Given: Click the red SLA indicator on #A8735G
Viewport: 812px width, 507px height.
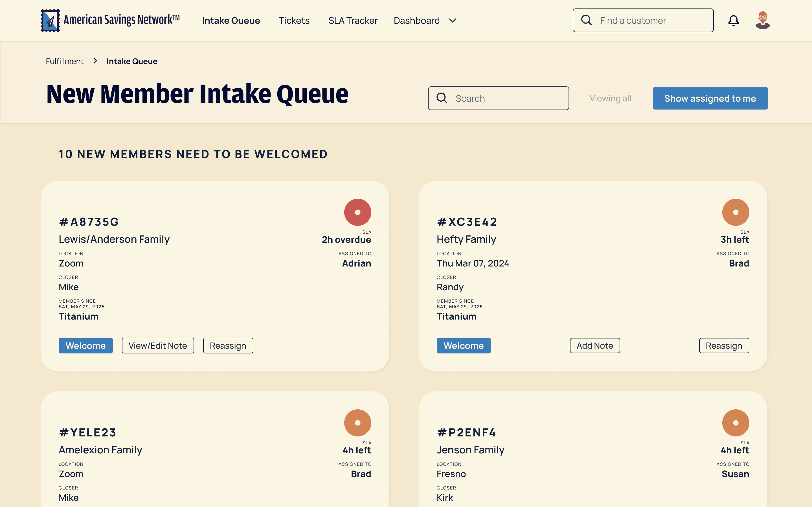Looking at the screenshot, I should click(357, 212).
